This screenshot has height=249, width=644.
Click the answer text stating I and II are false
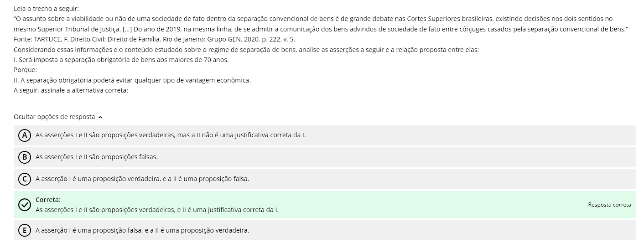(x=97, y=157)
